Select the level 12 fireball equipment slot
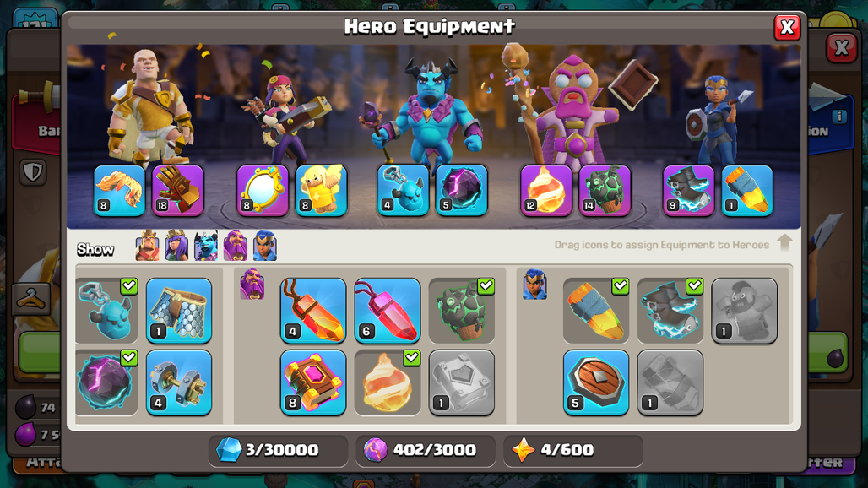Image resolution: width=868 pixels, height=488 pixels. point(545,190)
